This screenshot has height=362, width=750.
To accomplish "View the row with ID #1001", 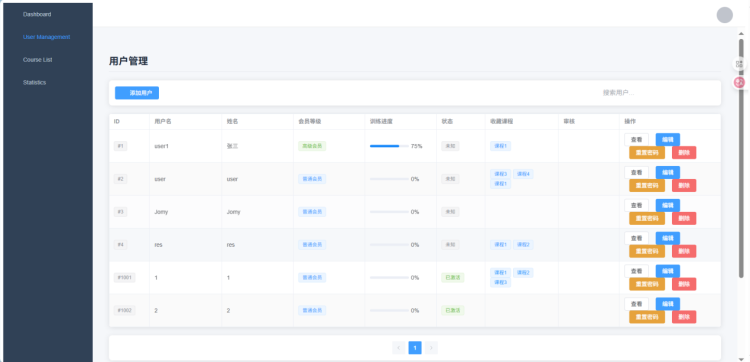I will coord(636,271).
